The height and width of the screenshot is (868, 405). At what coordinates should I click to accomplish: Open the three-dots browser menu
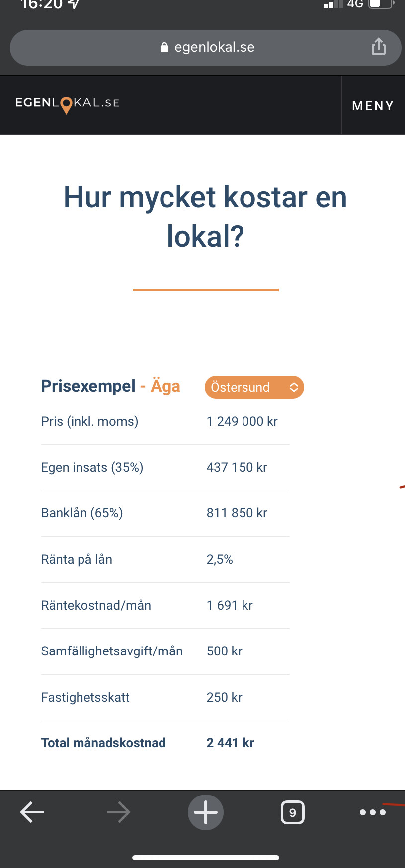click(x=373, y=812)
